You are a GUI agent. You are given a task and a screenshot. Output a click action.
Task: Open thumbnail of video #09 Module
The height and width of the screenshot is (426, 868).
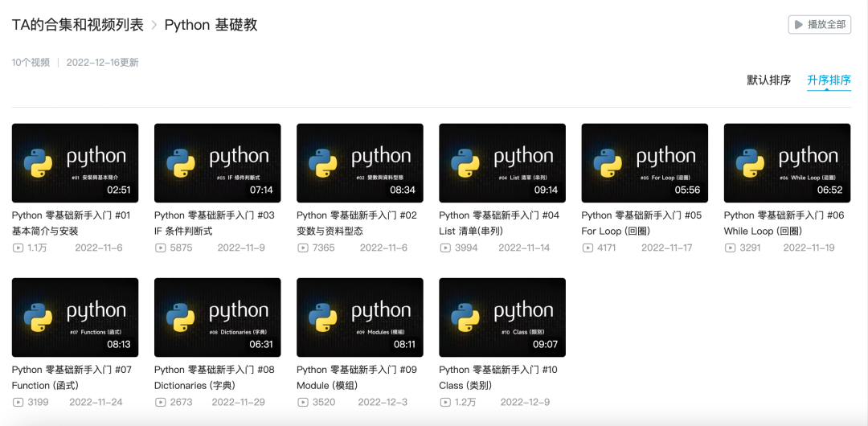(360, 317)
